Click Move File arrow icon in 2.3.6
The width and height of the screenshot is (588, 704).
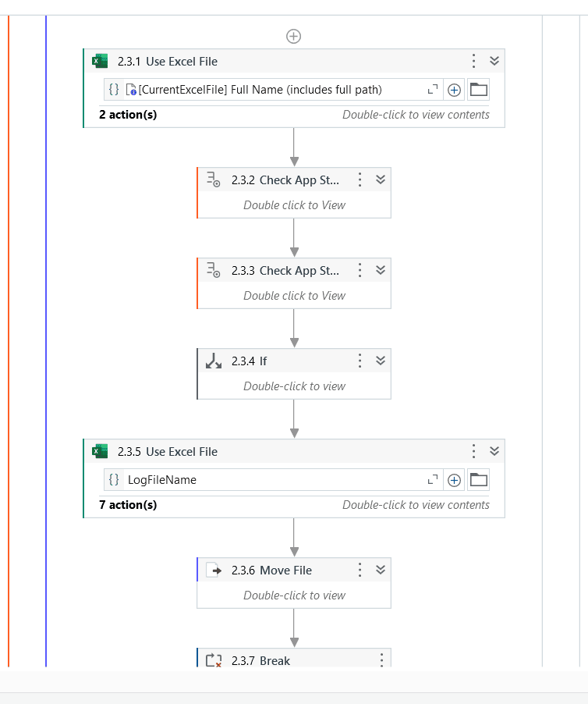[214, 571]
